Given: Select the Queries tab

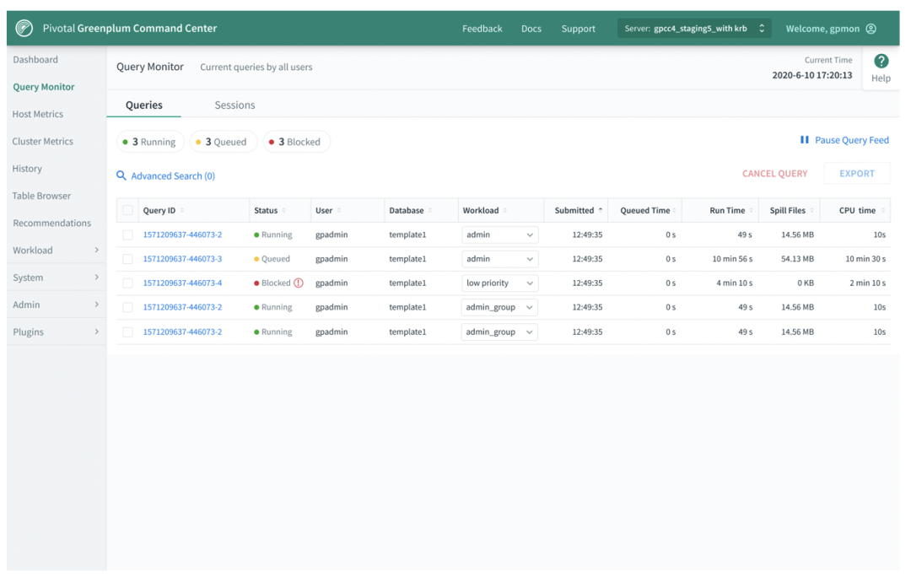Looking at the screenshot, I should (x=144, y=105).
